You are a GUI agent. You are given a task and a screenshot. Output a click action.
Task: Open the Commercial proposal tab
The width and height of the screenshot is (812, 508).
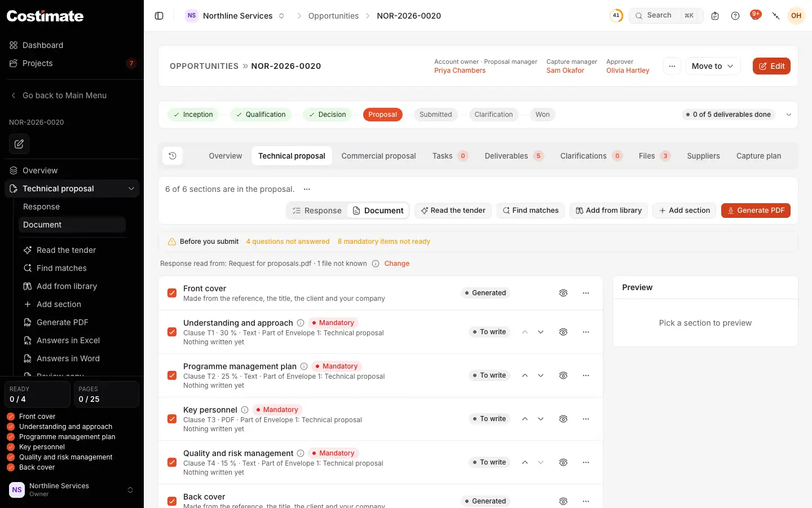coord(378,156)
